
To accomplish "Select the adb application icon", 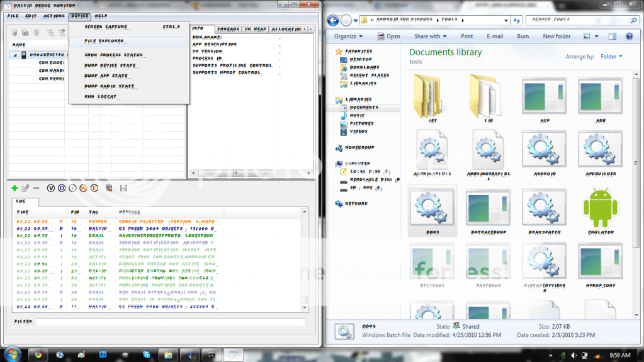I will [x=601, y=96].
